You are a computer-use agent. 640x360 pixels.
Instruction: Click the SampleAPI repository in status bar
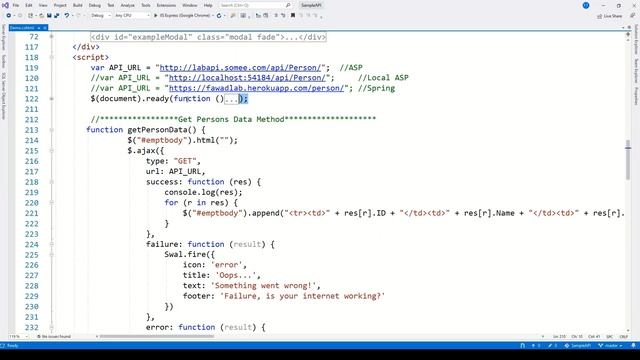point(578,346)
